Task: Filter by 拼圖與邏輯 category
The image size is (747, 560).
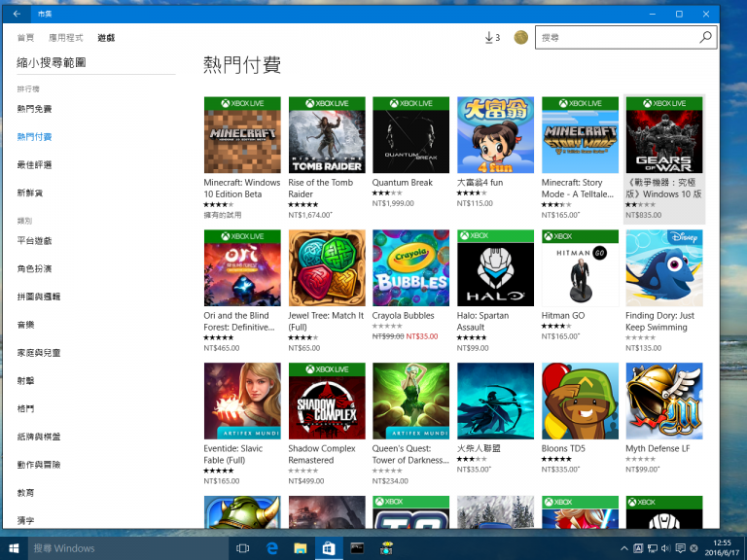Action: [x=39, y=297]
